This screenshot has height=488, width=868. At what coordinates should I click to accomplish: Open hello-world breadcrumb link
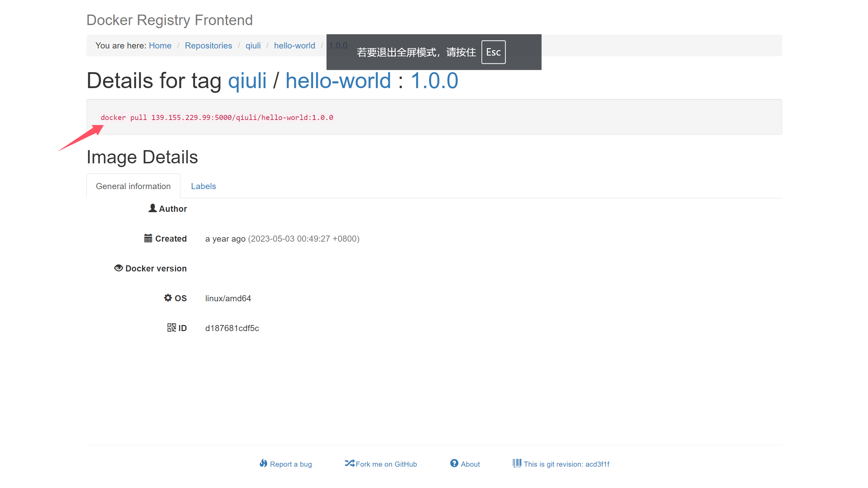pyautogui.click(x=294, y=45)
